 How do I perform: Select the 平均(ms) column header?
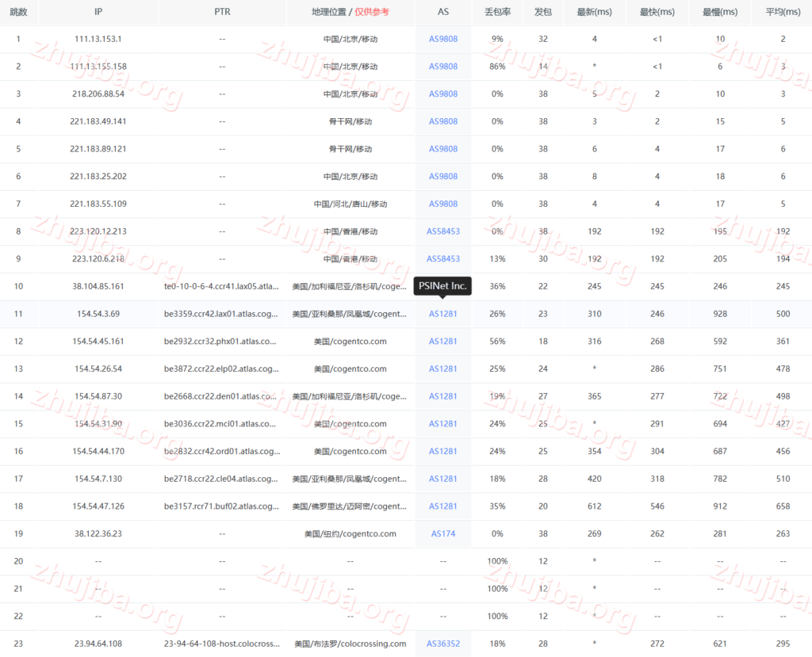pos(782,12)
